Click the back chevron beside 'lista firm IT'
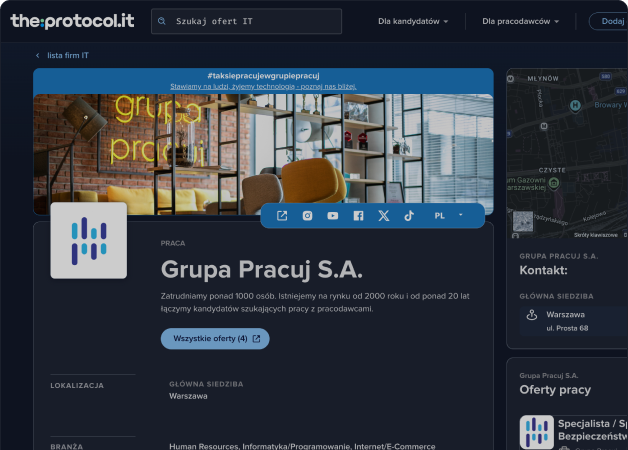Image resolution: width=628 pixels, height=450 pixels. click(38, 55)
